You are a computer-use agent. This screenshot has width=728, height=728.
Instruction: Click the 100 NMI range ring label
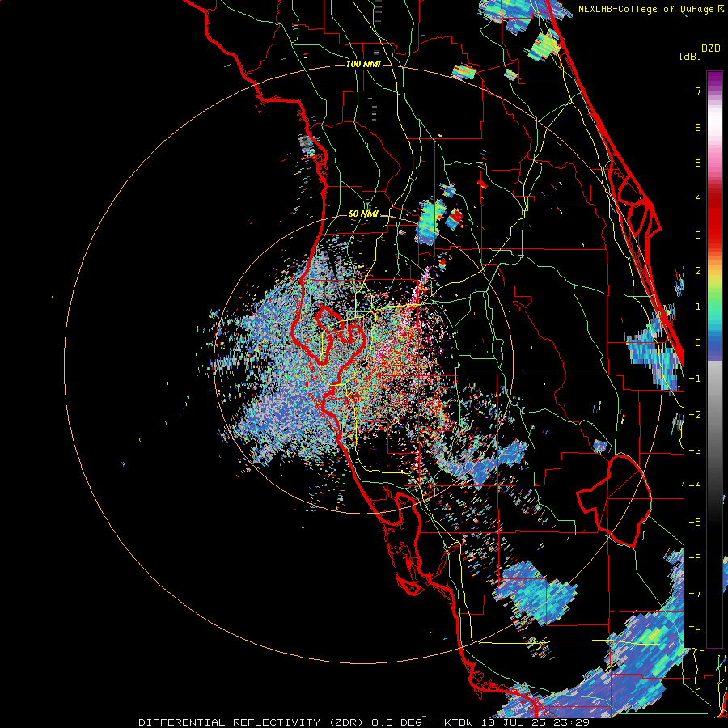point(363,64)
